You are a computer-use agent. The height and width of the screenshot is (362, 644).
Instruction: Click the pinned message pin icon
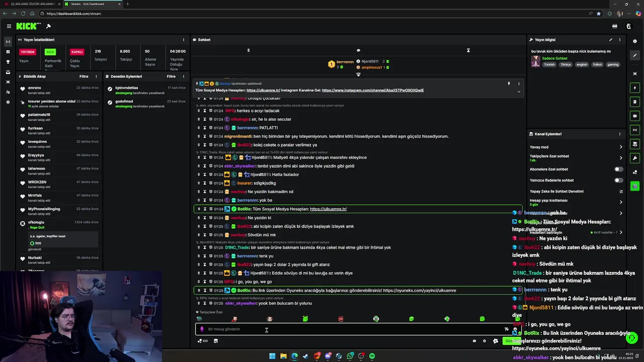[x=509, y=84]
